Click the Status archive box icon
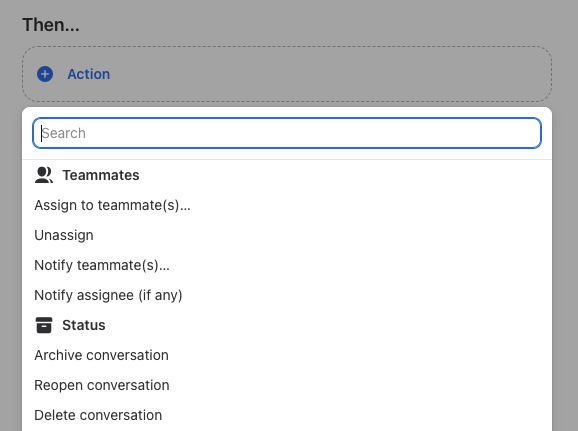 pyautogui.click(x=44, y=325)
